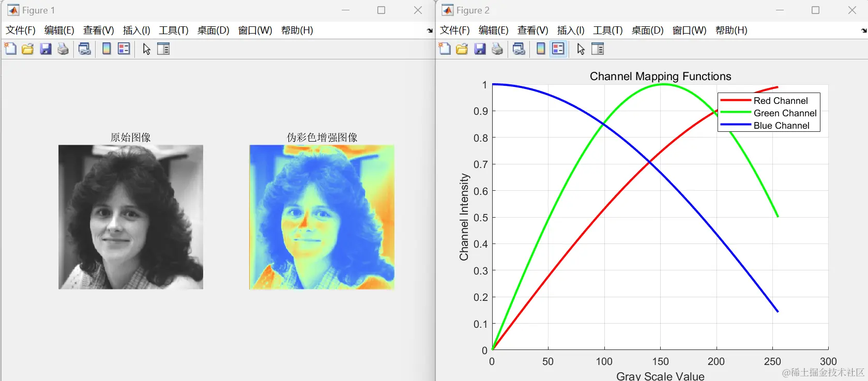Click dock arrow at Figure 2 menu bar end

pyautogui.click(x=864, y=31)
